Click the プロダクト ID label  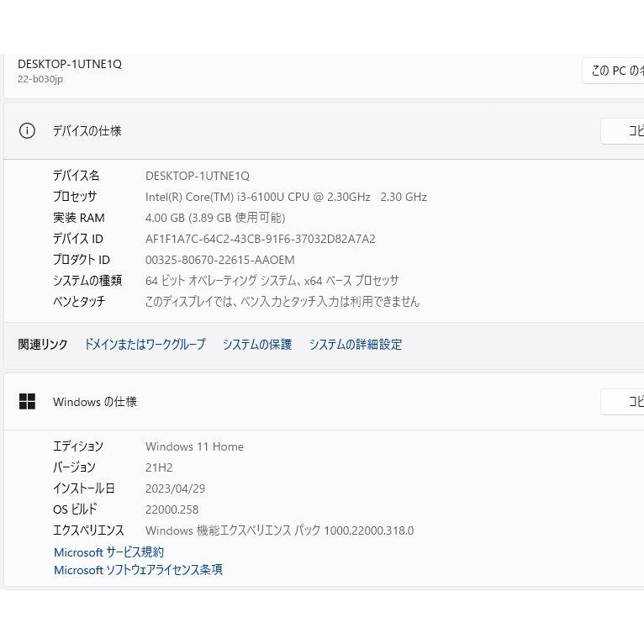(x=82, y=260)
